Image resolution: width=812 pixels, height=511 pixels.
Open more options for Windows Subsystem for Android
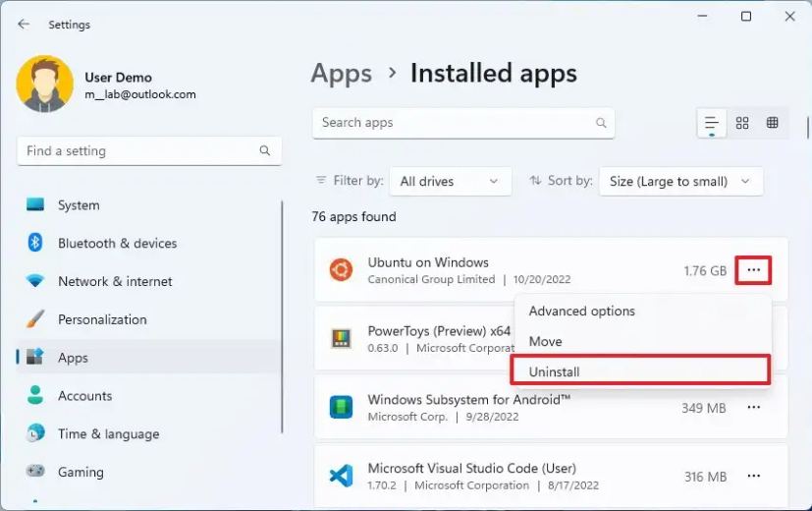(753, 407)
